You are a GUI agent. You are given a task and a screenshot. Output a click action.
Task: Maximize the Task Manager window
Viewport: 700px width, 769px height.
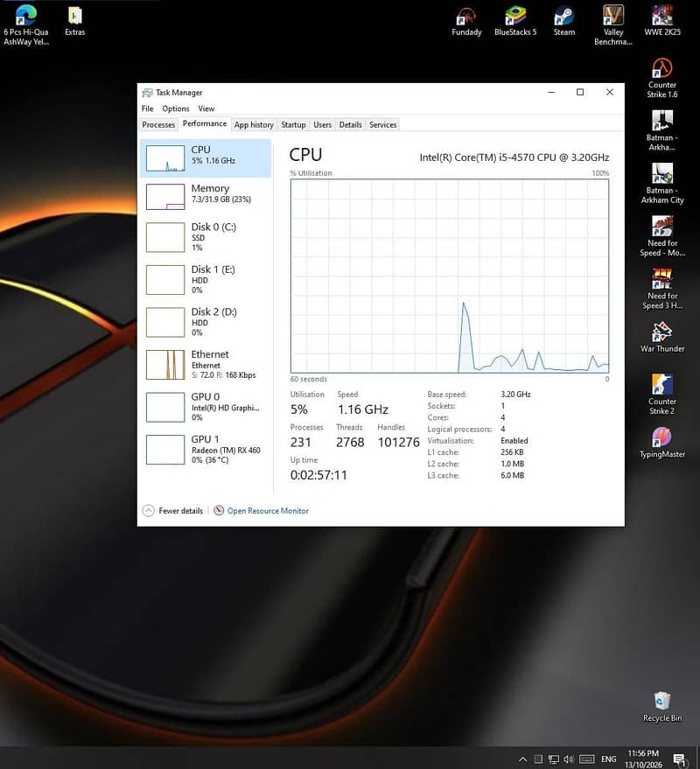[580, 92]
